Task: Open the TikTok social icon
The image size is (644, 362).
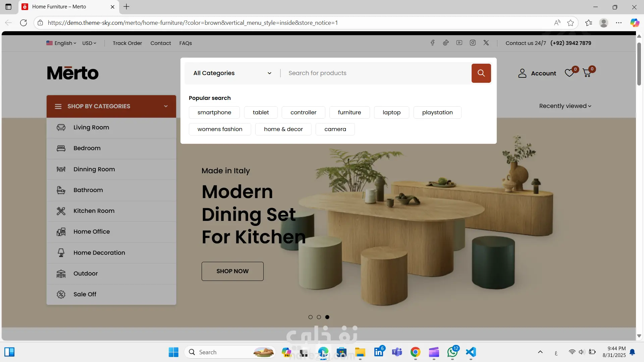Action: (x=446, y=43)
